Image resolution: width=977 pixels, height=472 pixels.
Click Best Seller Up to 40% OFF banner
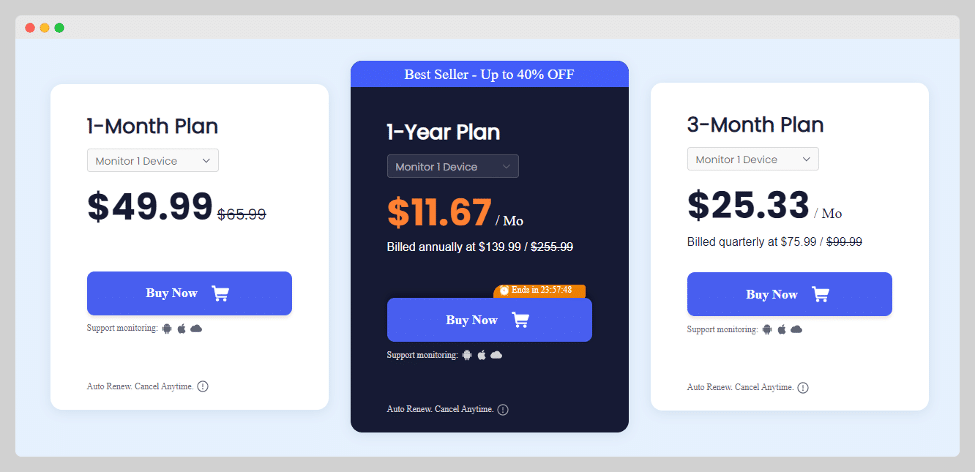489,74
